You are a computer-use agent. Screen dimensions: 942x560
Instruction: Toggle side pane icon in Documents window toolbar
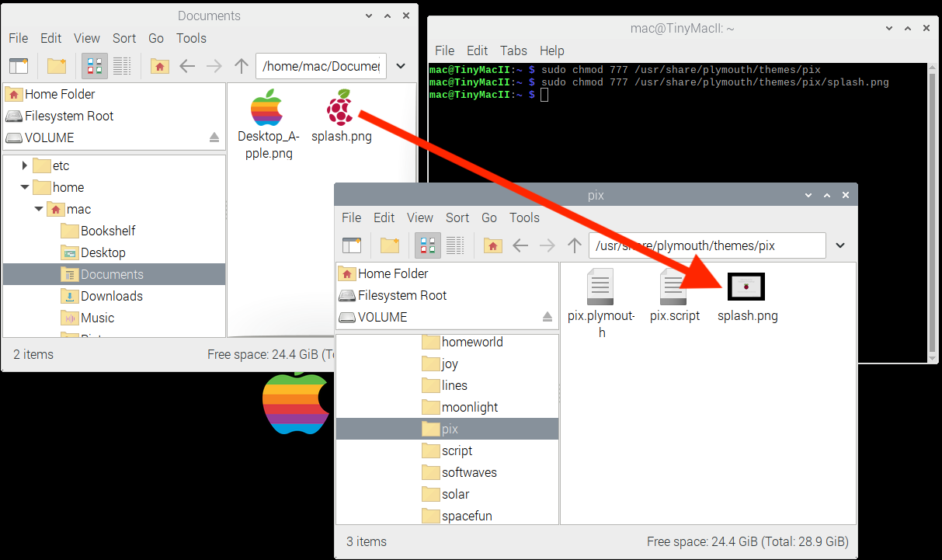(x=18, y=66)
